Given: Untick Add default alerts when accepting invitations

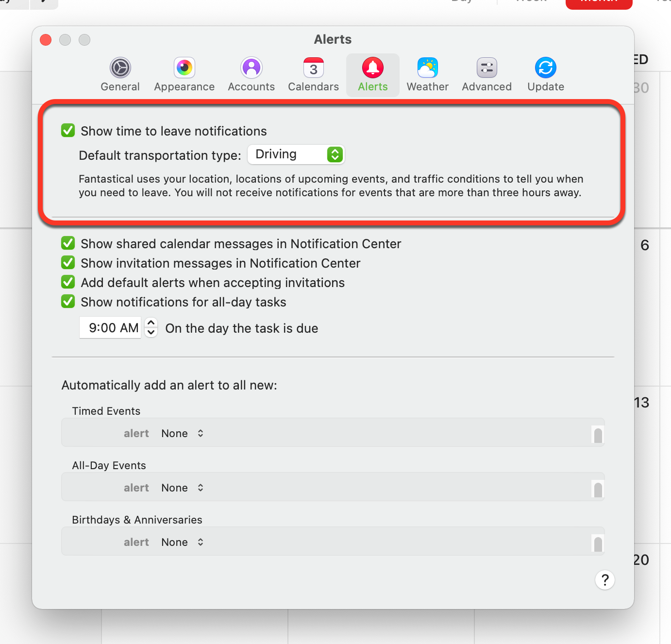Looking at the screenshot, I should point(68,282).
